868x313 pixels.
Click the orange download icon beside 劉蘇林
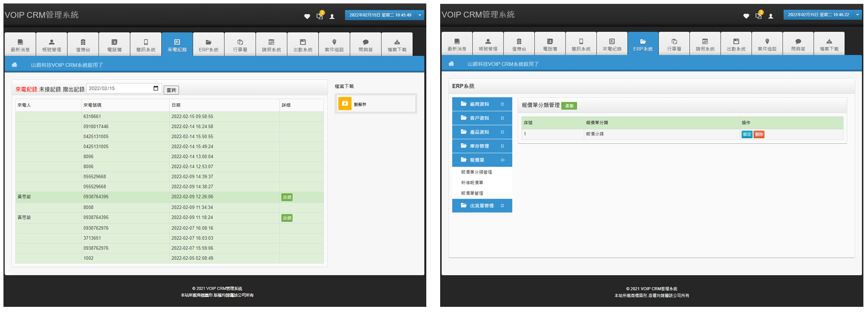tap(345, 104)
